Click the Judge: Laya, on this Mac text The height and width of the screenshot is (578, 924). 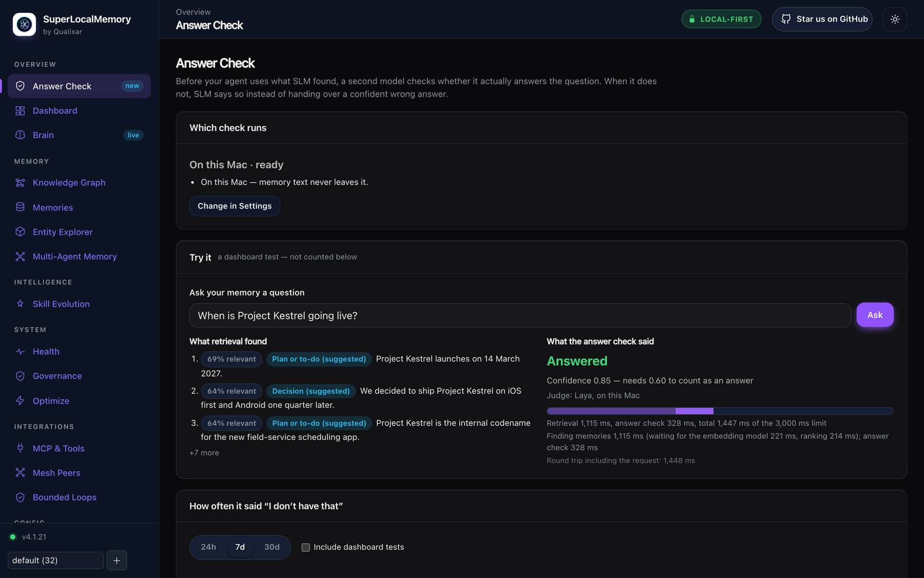(x=593, y=396)
